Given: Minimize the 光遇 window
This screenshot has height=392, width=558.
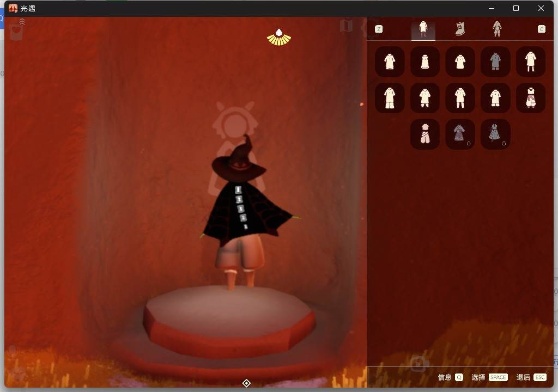Looking at the screenshot, I should (x=492, y=8).
